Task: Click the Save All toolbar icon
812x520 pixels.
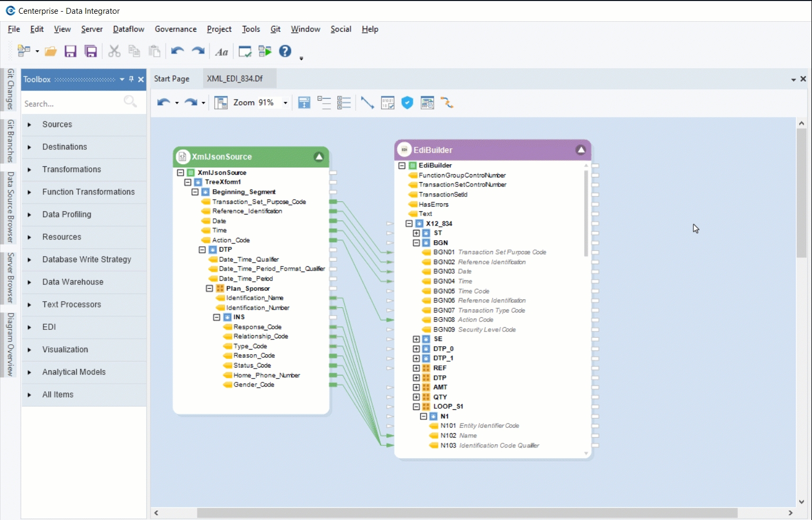Action: pos(91,51)
